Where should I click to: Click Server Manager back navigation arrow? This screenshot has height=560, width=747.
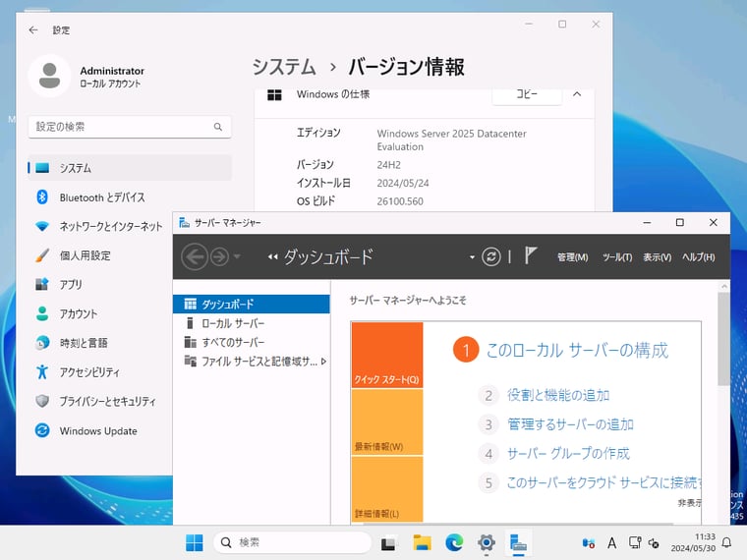pyautogui.click(x=195, y=256)
